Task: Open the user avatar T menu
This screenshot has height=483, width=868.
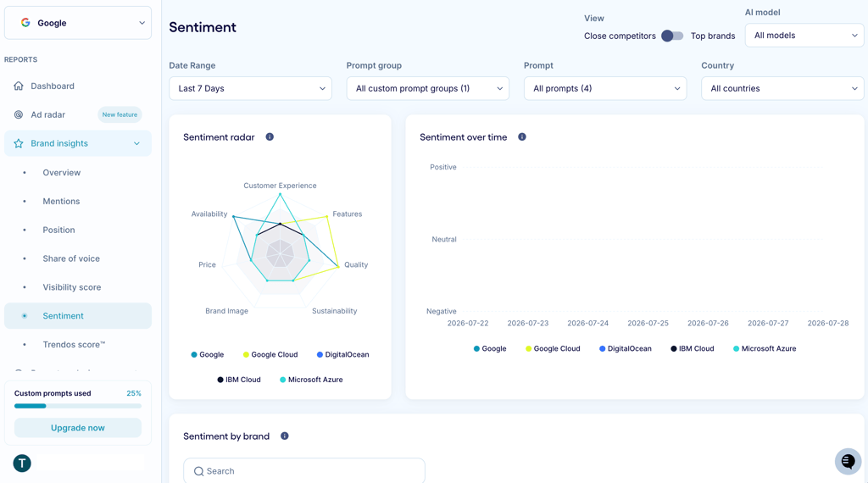Action: pyautogui.click(x=22, y=463)
